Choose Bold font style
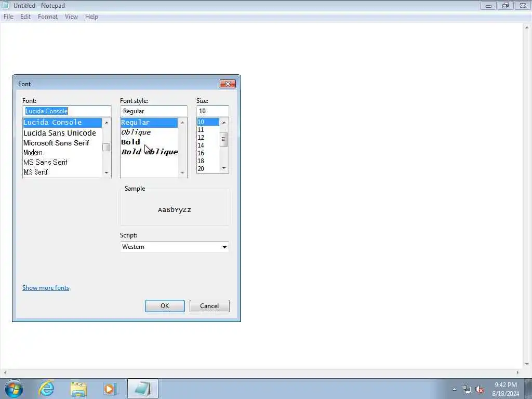 [149, 142]
